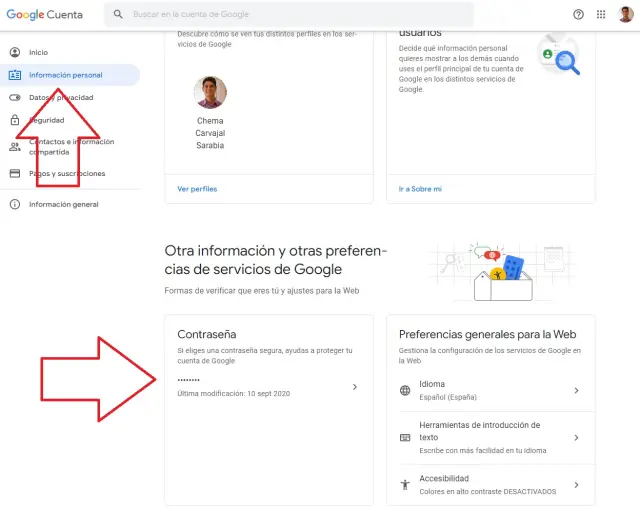This screenshot has width=640, height=508.
Task: Click the Inicio sidebar icon
Action: [15, 52]
